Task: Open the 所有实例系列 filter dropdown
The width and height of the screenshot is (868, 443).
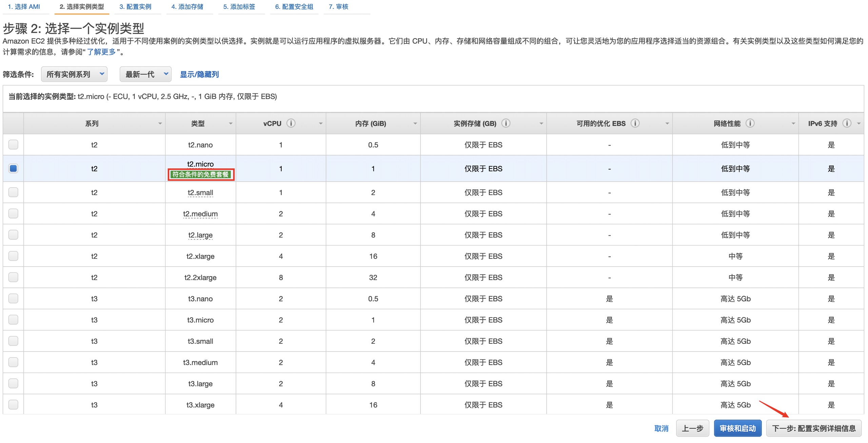Action: [x=74, y=74]
